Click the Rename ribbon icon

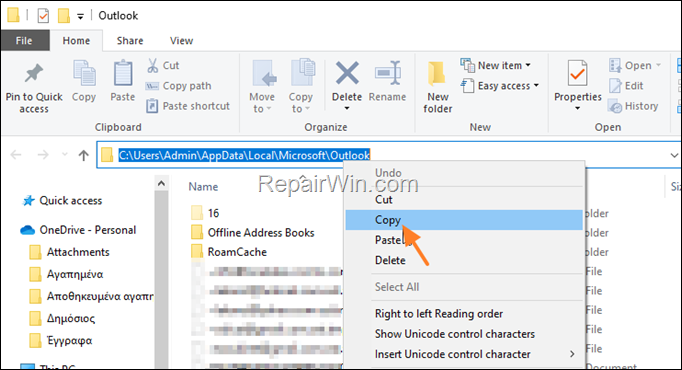388,81
